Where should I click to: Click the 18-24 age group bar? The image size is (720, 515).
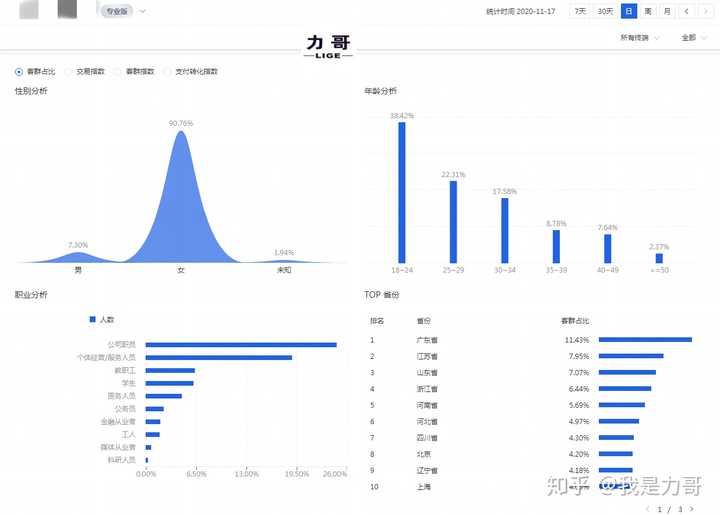402,192
